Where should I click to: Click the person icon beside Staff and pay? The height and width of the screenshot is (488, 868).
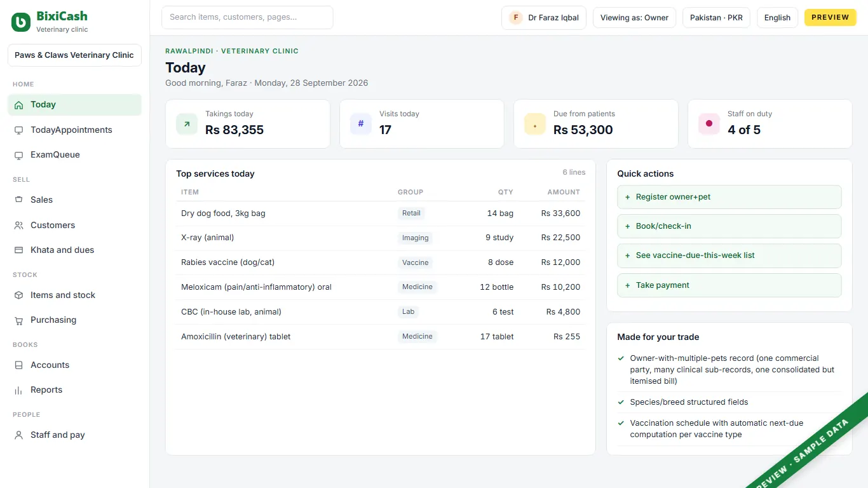pyautogui.click(x=18, y=435)
